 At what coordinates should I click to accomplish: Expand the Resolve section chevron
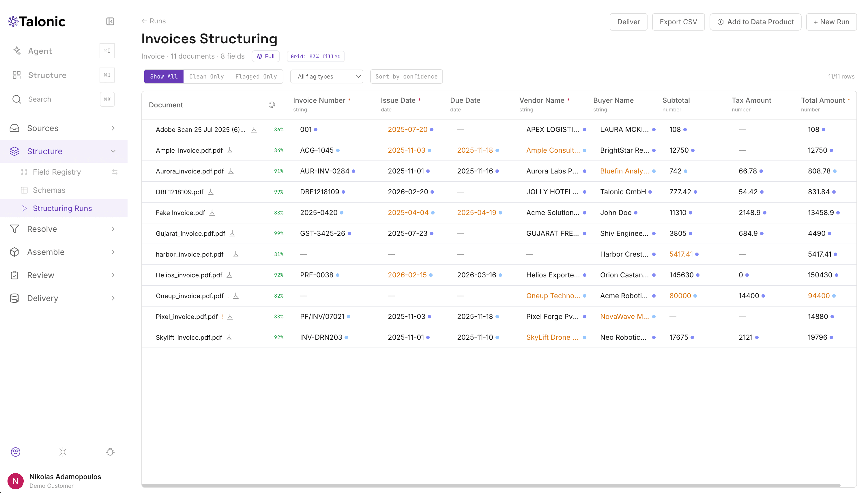[113, 229]
